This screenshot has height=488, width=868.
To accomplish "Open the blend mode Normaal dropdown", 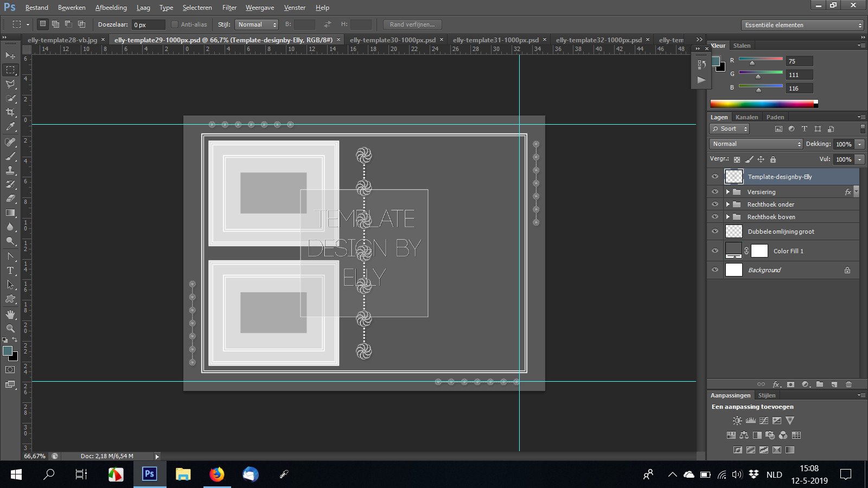I will [x=756, y=144].
